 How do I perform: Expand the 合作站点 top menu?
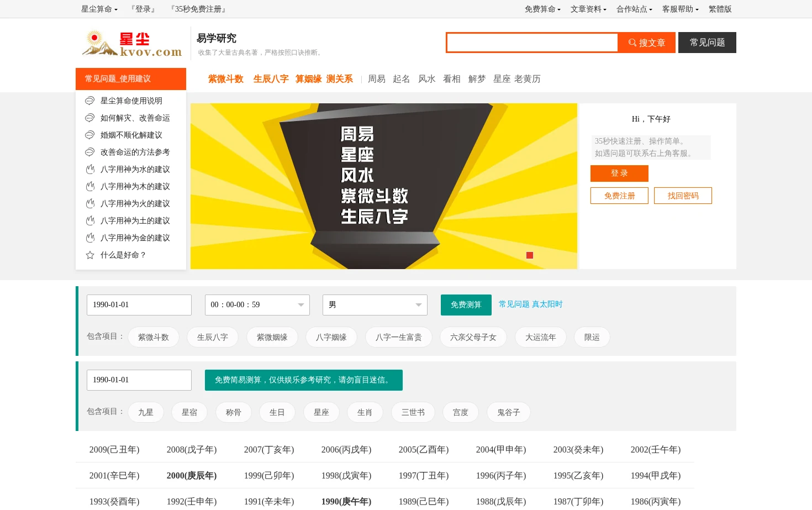pyautogui.click(x=634, y=9)
